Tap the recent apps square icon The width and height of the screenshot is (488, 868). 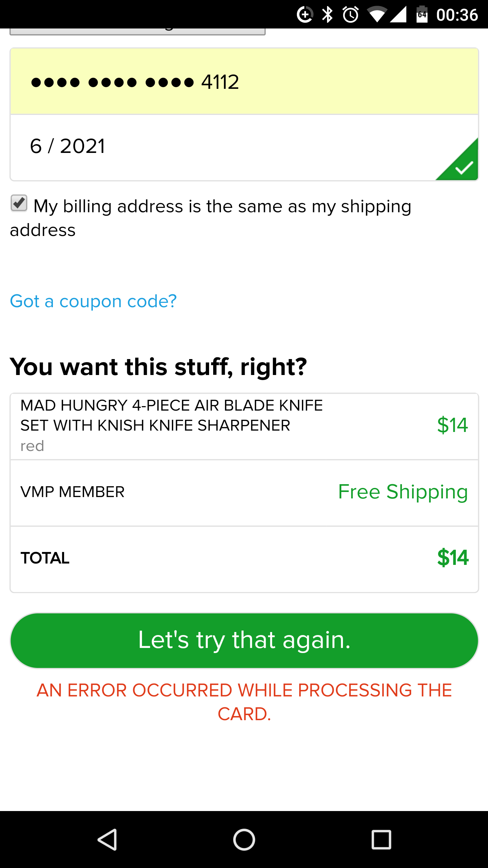(381, 840)
